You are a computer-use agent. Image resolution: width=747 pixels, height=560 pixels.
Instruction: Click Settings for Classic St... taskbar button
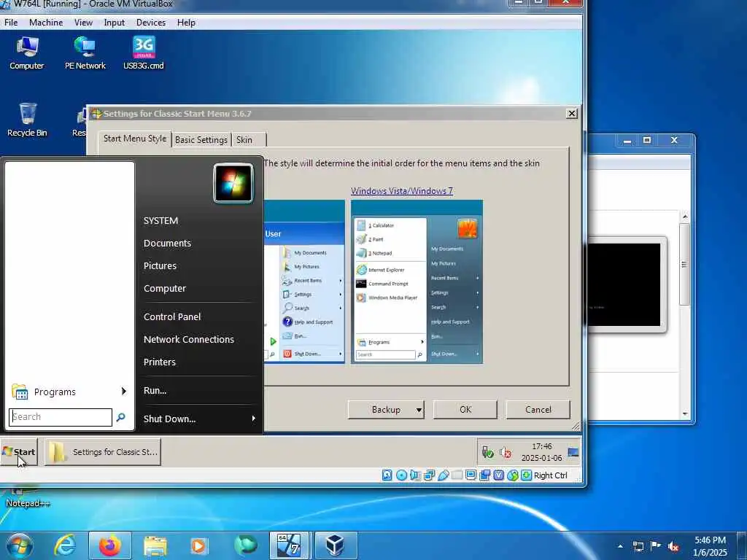click(103, 452)
